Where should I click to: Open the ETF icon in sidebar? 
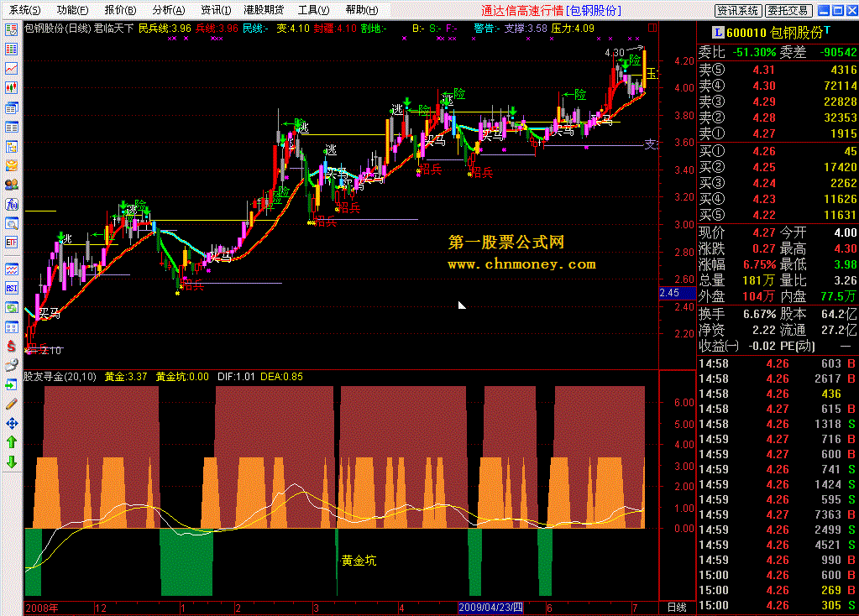[x=12, y=242]
